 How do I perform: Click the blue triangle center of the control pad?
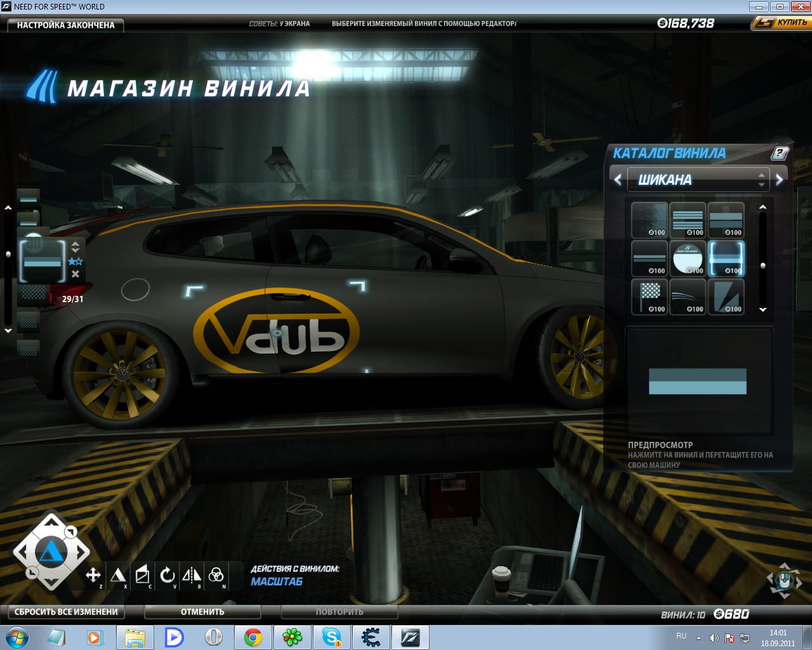(x=51, y=552)
